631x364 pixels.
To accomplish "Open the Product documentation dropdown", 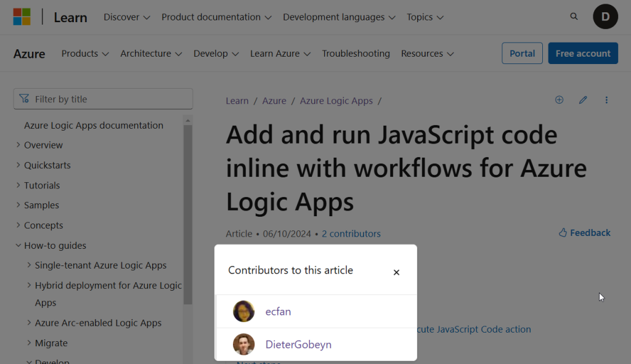I will 216,17.
